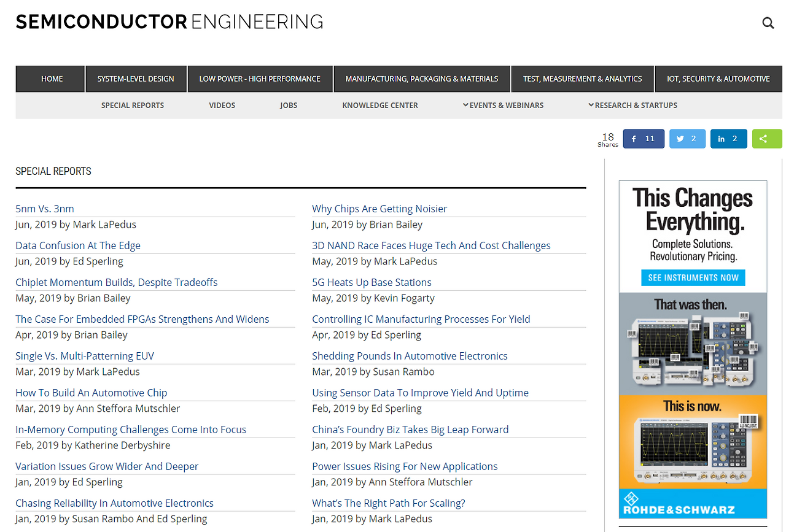786x532 pixels.
Task: Open the How To Build An Automotive Chip article
Action: (x=91, y=393)
